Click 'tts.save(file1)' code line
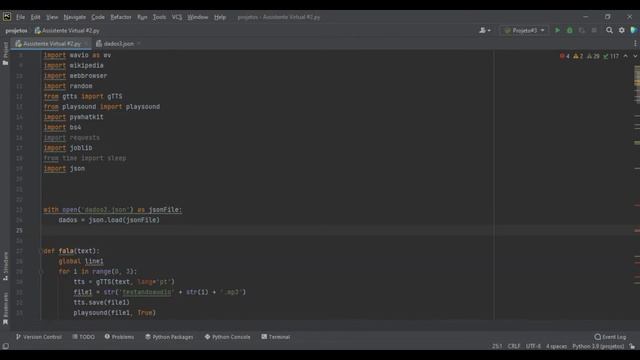Viewport: 640px width, 360px height. pyautogui.click(x=101, y=302)
